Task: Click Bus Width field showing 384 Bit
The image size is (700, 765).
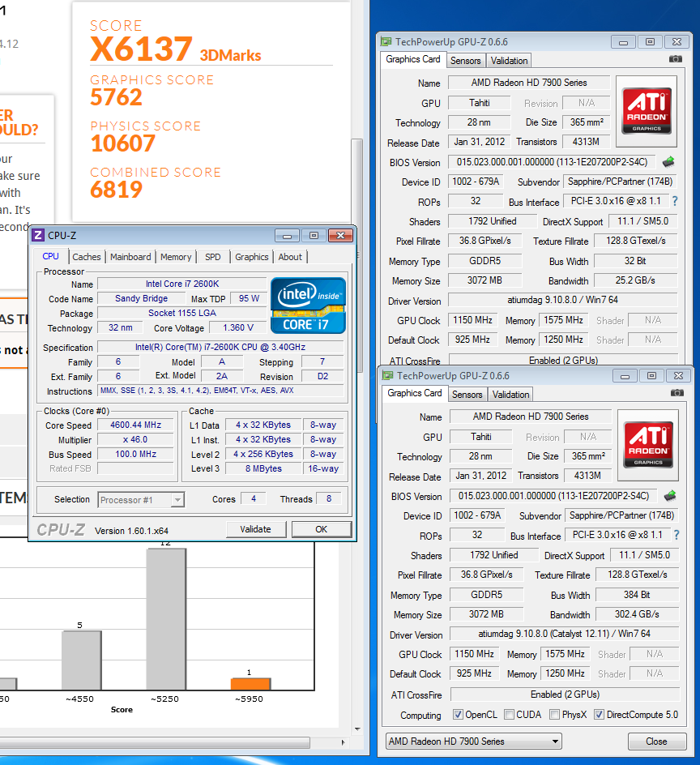Action: (x=637, y=595)
